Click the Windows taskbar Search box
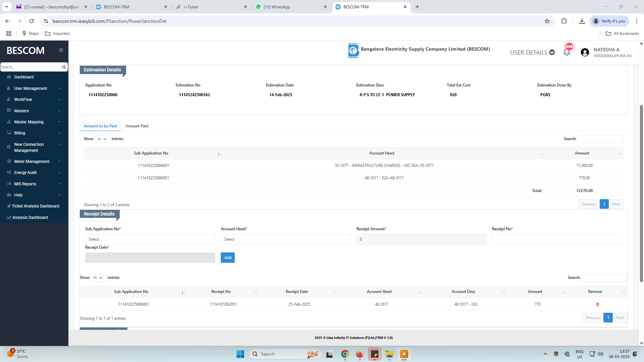 pos(285,354)
